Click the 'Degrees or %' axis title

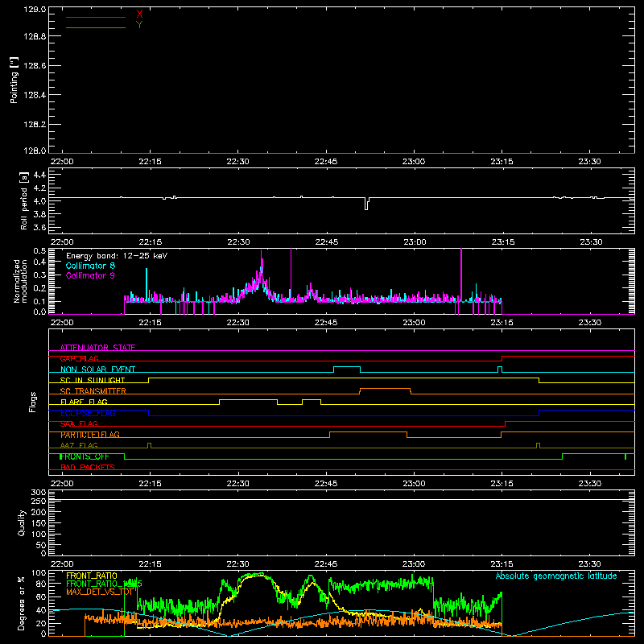click(x=22, y=604)
